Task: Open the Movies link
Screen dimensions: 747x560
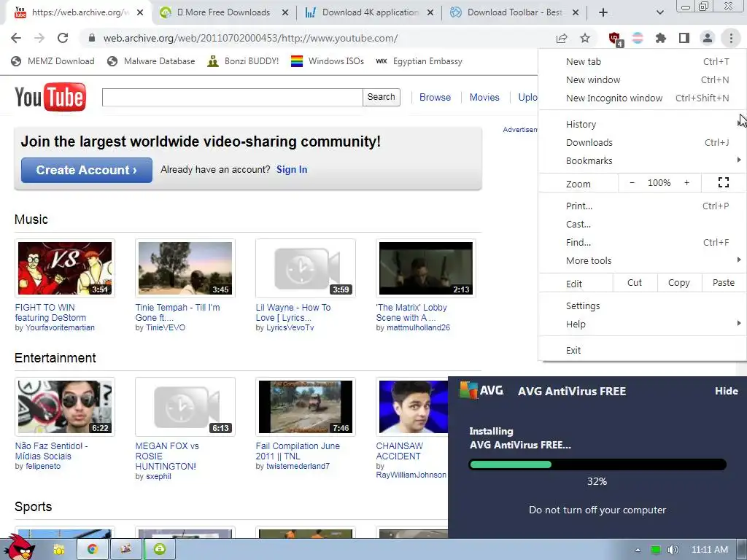Action: point(484,97)
